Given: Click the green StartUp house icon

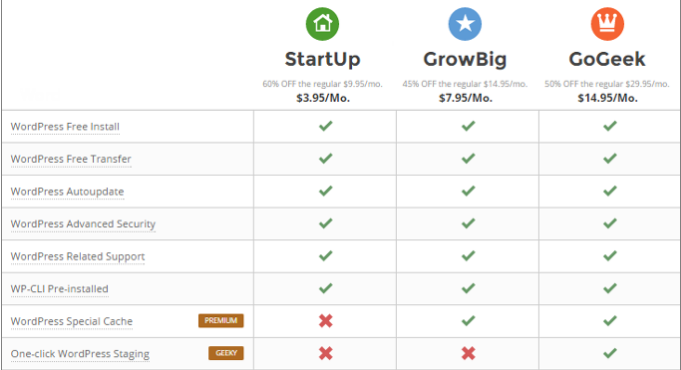Looking at the screenshot, I should 322,24.
